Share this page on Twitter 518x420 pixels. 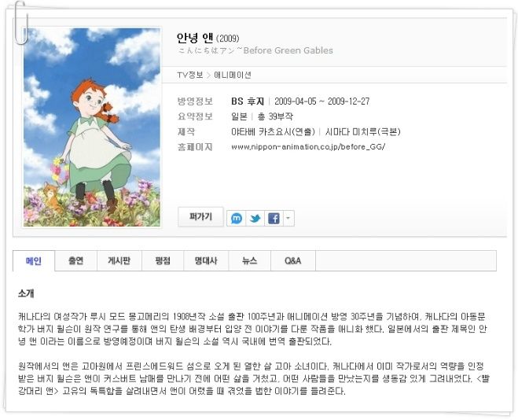pos(255,219)
